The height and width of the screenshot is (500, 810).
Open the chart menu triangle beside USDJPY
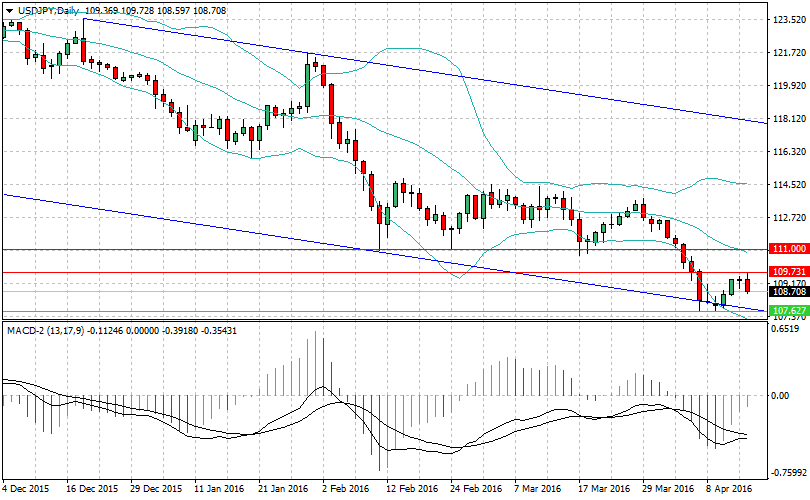pyautogui.click(x=9, y=11)
